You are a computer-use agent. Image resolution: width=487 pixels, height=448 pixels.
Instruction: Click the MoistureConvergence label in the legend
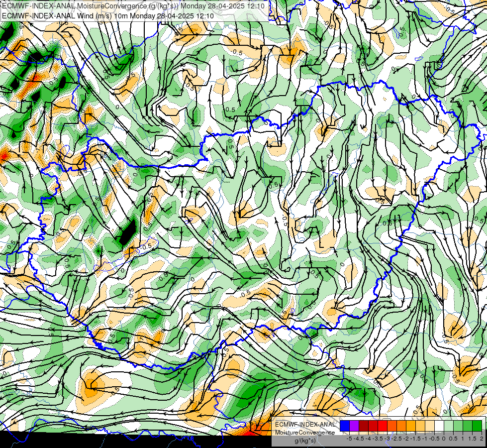click(x=305, y=433)
